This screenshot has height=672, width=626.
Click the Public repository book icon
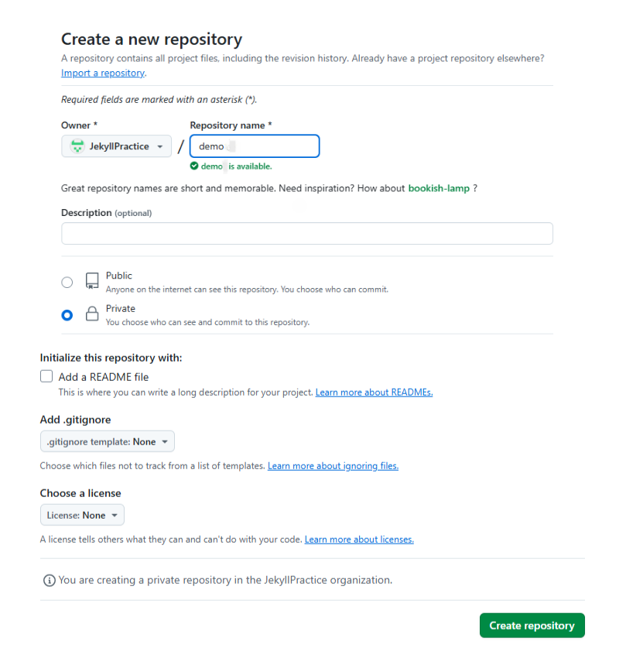(92, 281)
